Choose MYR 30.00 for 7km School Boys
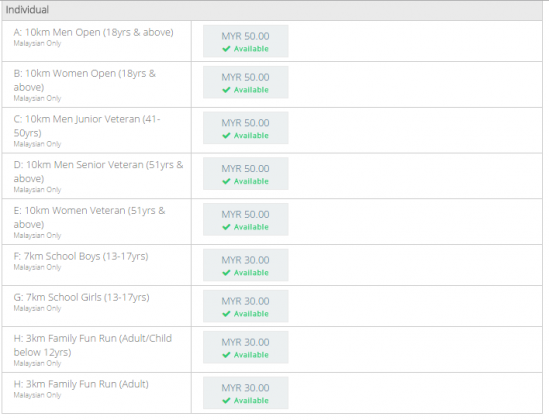 point(245,265)
